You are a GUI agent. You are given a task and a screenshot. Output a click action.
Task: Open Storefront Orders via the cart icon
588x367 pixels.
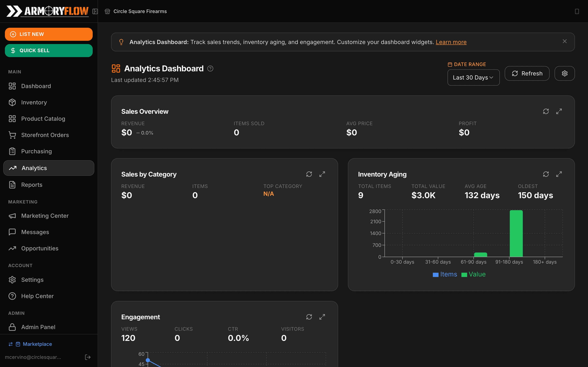pos(12,135)
